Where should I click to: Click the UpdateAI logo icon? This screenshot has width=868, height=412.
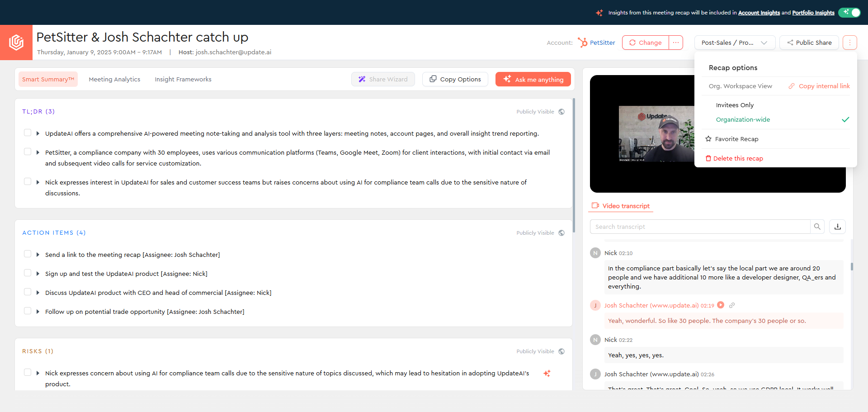point(16,43)
